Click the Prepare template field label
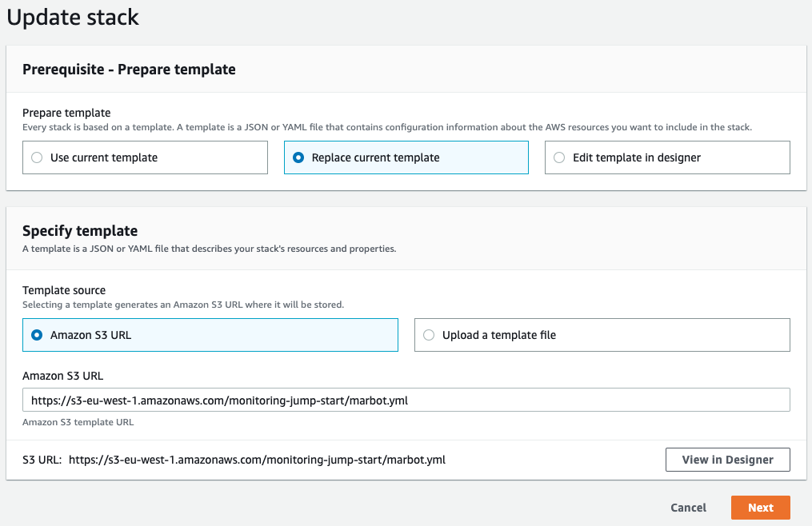 click(x=66, y=113)
